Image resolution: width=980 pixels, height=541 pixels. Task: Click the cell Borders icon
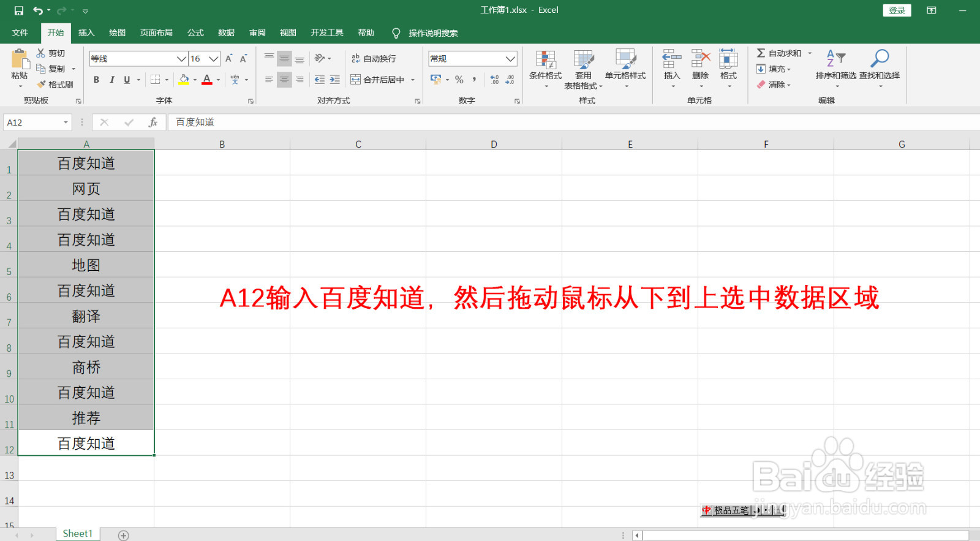(156, 80)
